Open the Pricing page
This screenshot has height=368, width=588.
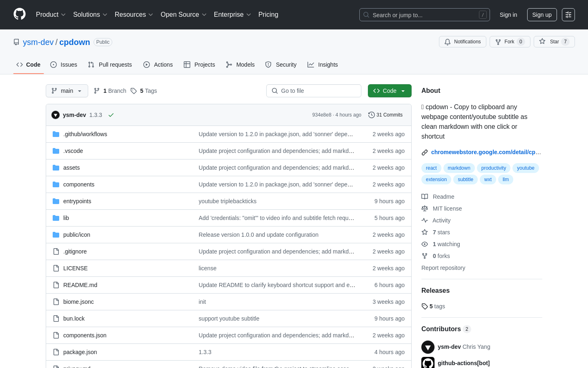[x=268, y=15]
